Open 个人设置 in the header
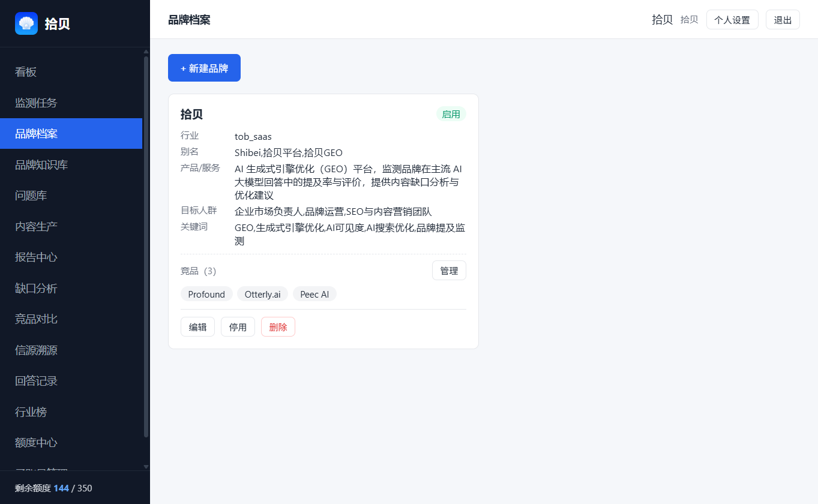818x504 pixels. [x=732, y=20]
